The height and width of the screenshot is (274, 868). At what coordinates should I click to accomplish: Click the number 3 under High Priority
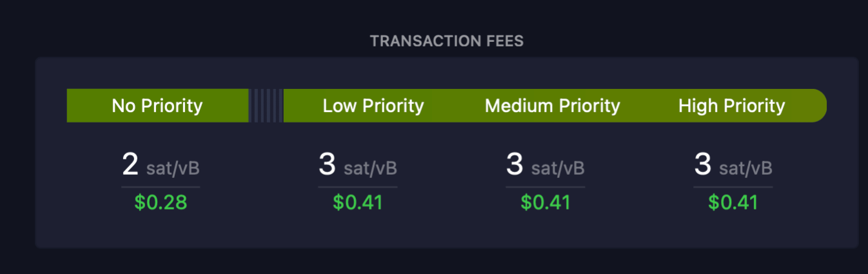click(702, 165)
